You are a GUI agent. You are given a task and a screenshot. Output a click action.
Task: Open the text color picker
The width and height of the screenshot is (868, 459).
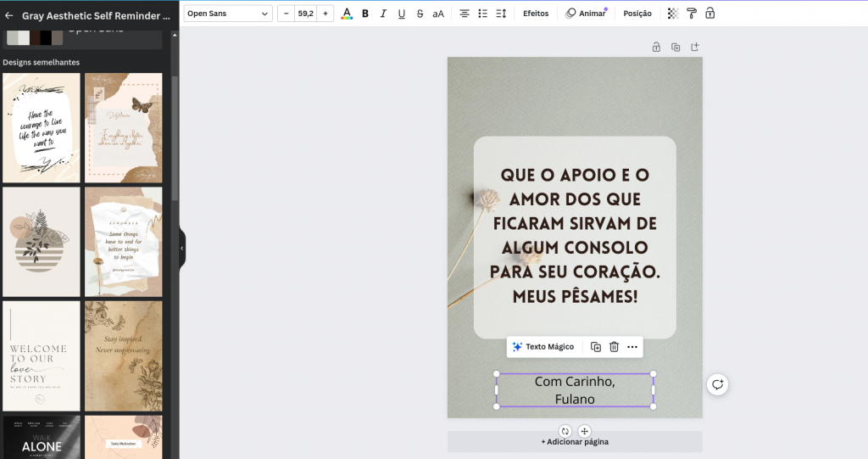tap(346, 14)
